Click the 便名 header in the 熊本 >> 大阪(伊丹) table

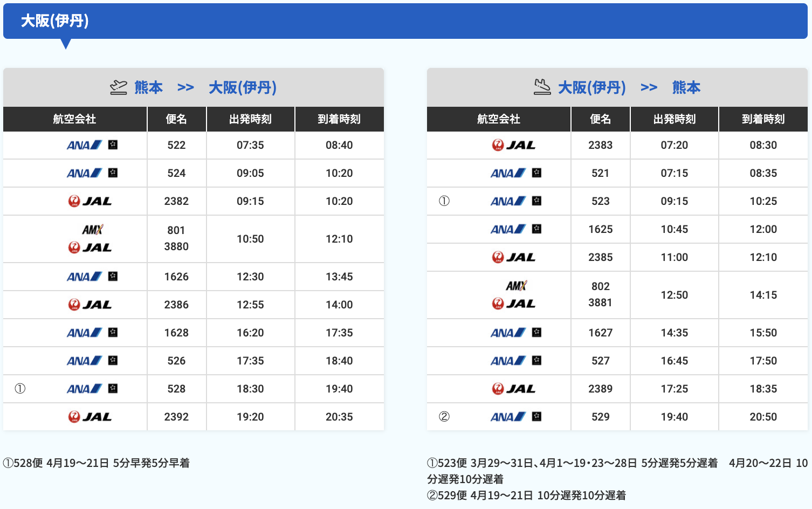(176, 119)
